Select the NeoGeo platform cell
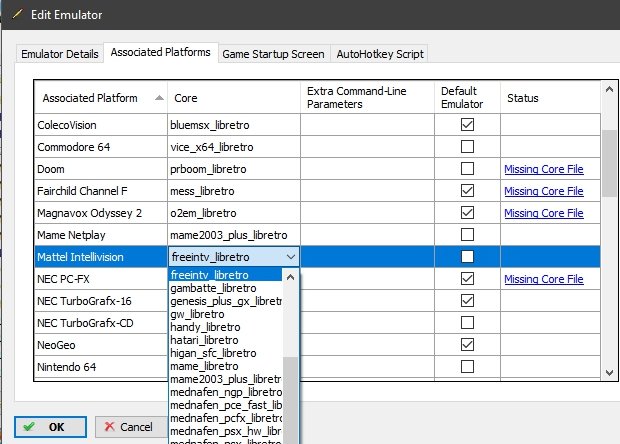This screenshot has height=444, width=620. tap(101, 345)
